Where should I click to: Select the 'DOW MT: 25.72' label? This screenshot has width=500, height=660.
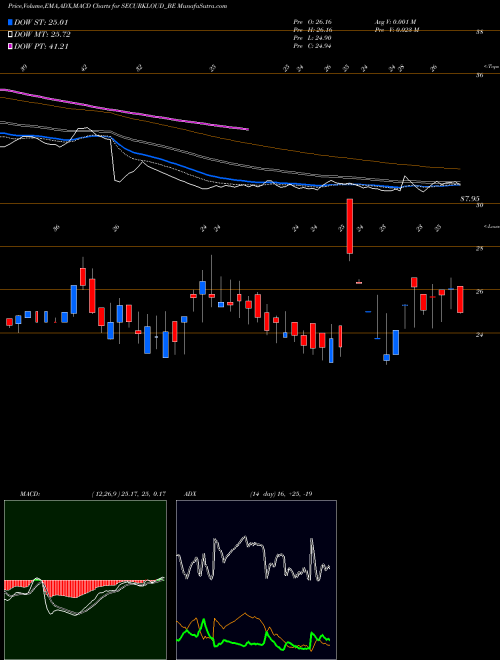[43, 35]
